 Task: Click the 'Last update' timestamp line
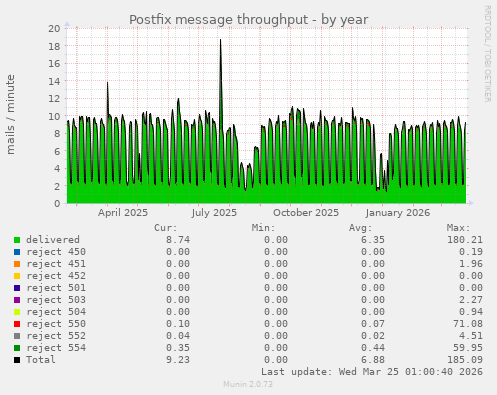click(x=372, y=372)
